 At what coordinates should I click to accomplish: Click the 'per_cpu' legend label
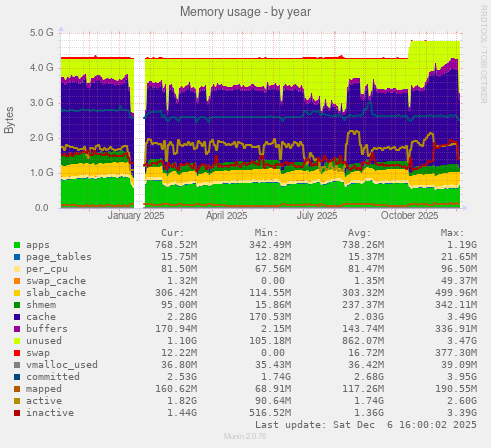coord(47,269)
